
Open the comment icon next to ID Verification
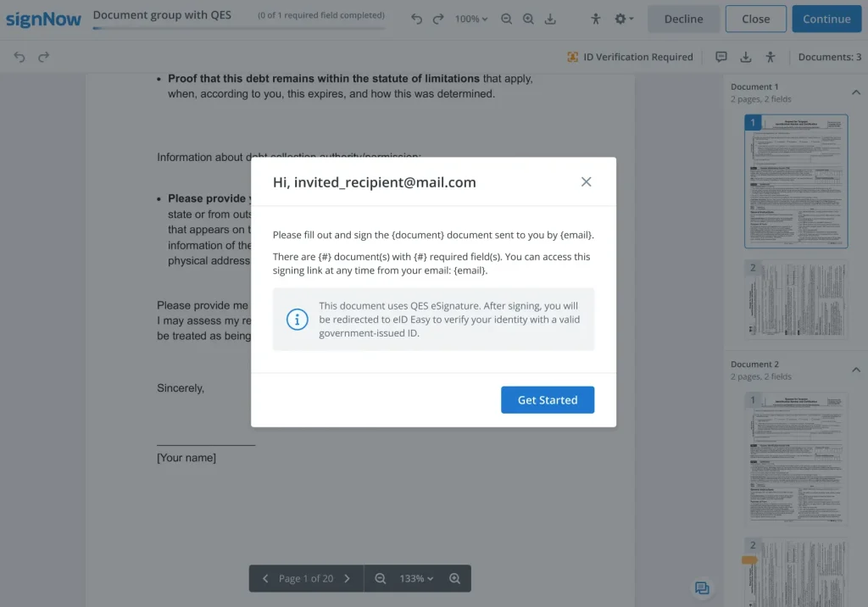point(721,57)
